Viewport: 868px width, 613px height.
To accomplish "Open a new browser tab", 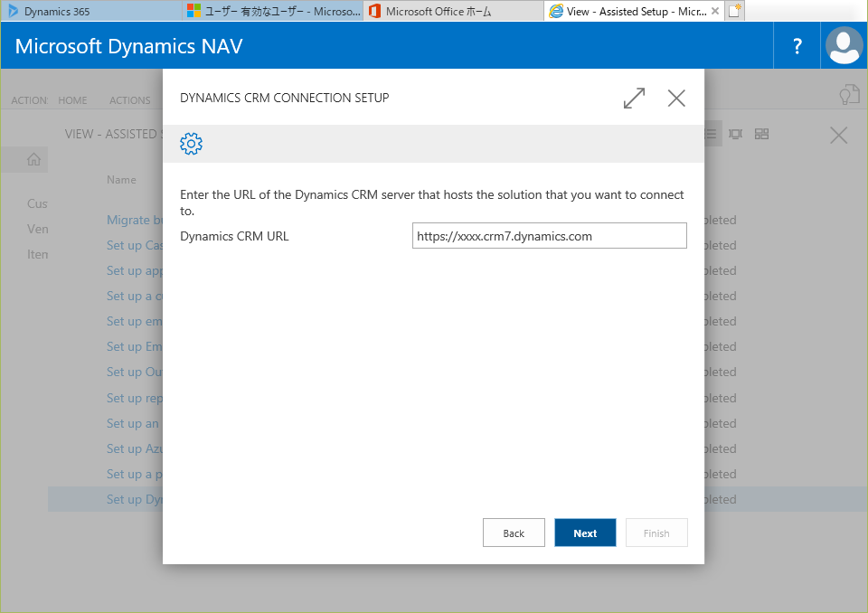I will pyautogui.click(x=734, y=11).
